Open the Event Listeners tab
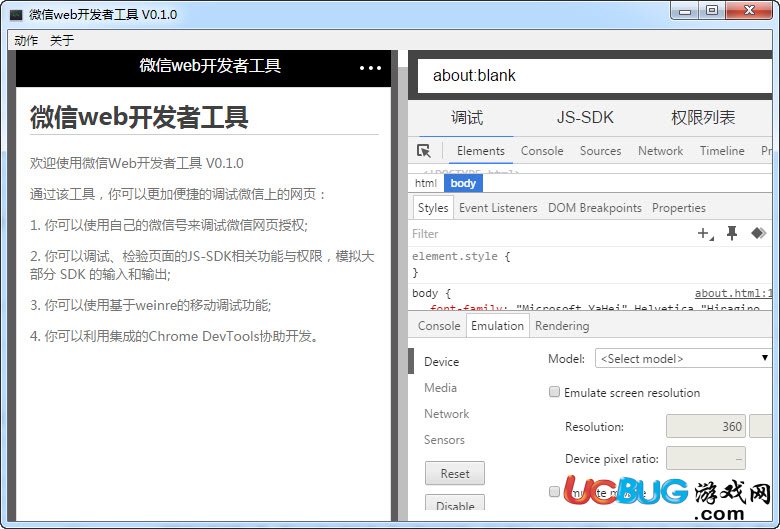The width and height of the screenshot is (780, 529). tap(498, 208)
